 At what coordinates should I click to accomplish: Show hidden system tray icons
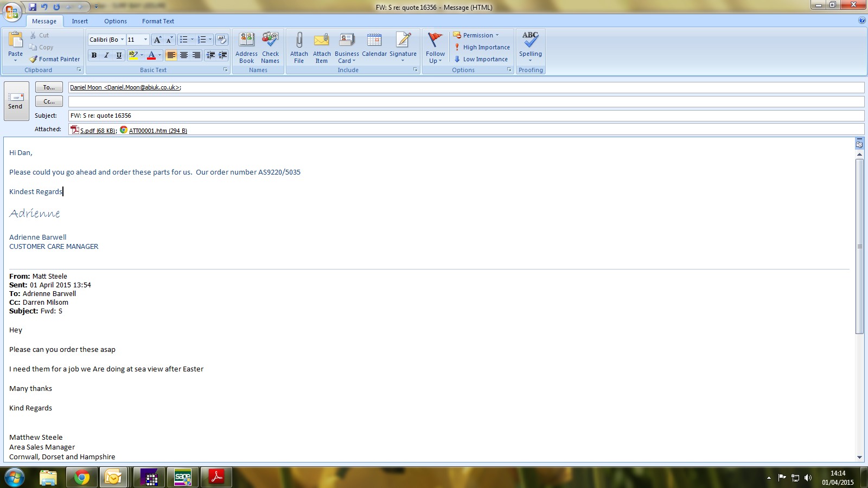[x=769, y=478]
